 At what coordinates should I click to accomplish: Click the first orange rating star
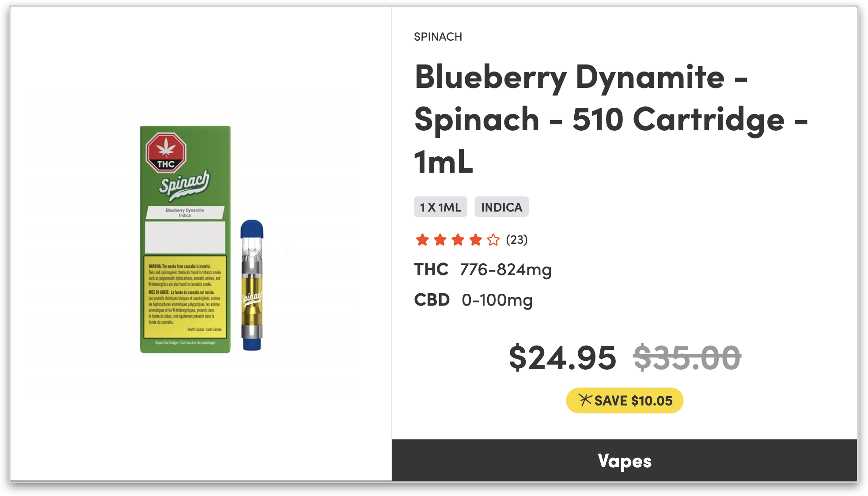pyautogui.click(x=422, y=240)
